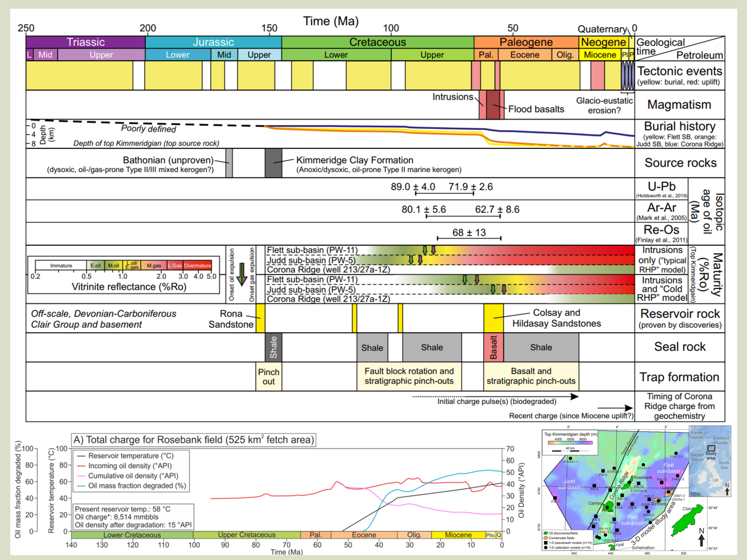Click the green onset oil expulsion arrow
Viewport: 747px width, 560px height.
click(241, 274)
